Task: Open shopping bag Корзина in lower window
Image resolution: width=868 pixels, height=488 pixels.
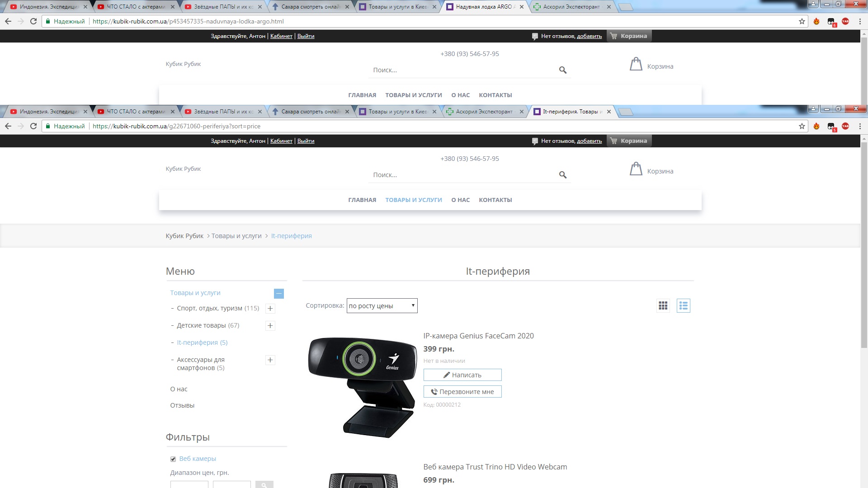Action: (x=651, y=169)
